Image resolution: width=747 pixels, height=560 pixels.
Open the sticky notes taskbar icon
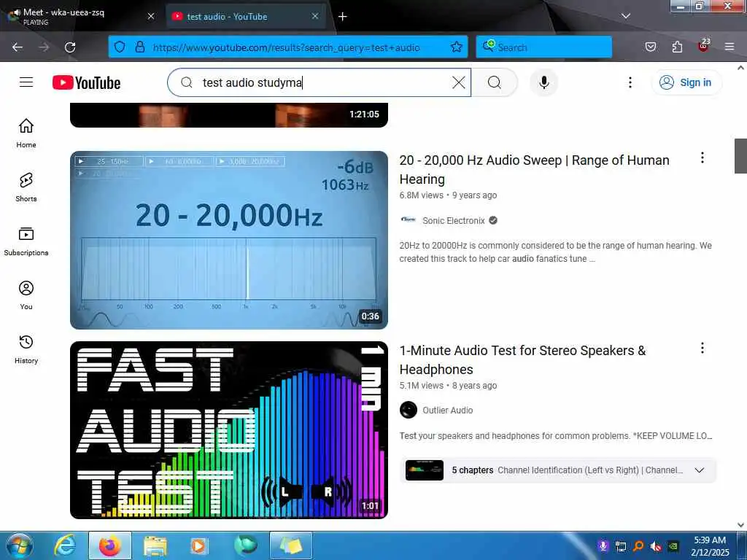point(291,545)
